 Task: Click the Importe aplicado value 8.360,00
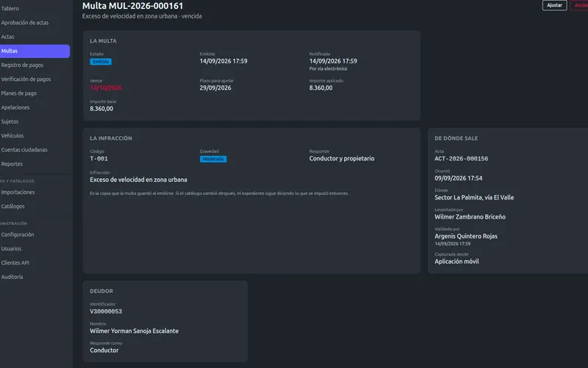[x=320, y=88]
